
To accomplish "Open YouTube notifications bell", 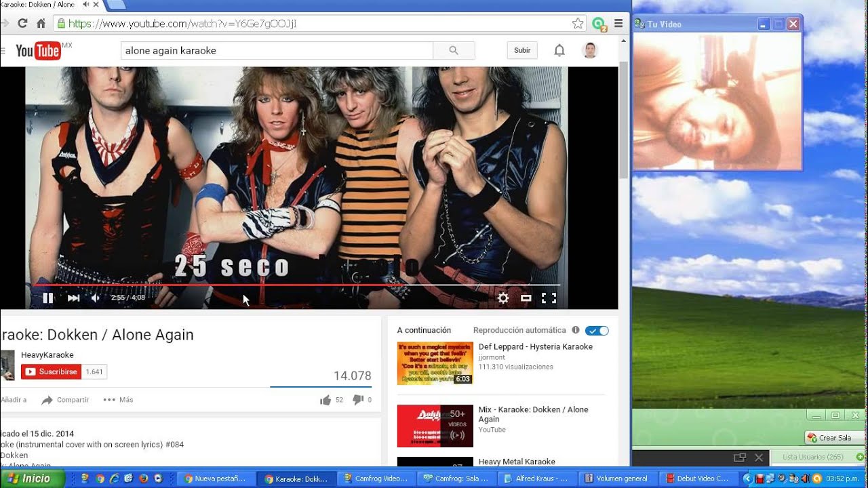I will click(559, 51).
